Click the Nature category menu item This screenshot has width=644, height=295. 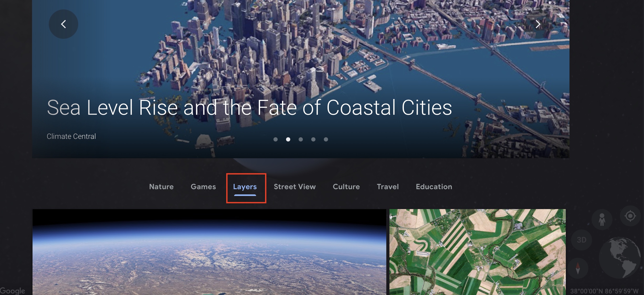(161, 187)
